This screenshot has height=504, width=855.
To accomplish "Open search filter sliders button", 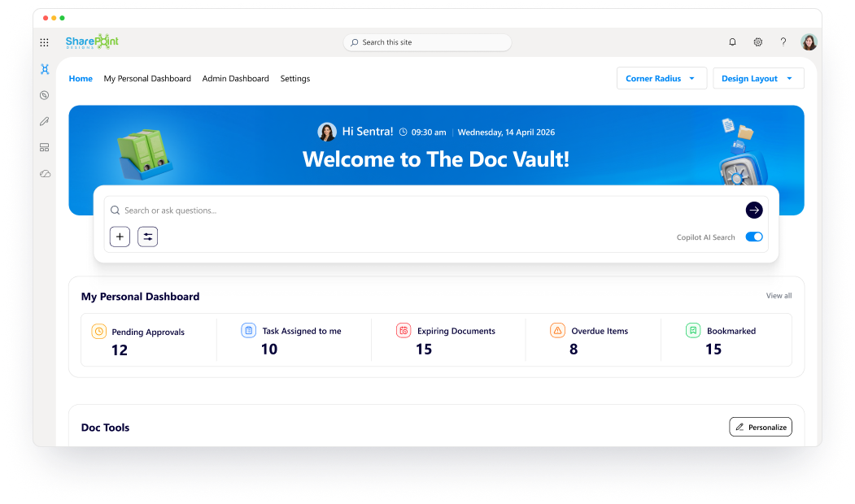I will coord(148,237).
